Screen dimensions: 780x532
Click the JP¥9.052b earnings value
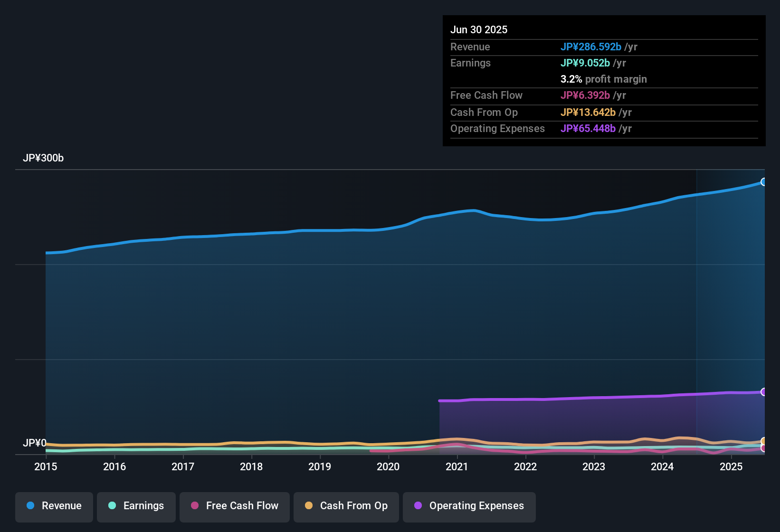pyautogui.click(x=585, y=63)
